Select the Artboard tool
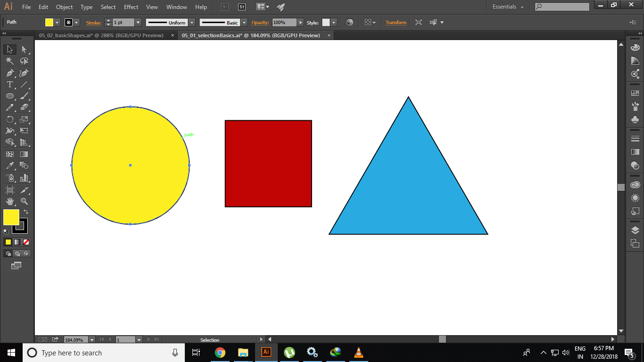The width and height of the screenshot is (644, 362). (x=10, y=189)
